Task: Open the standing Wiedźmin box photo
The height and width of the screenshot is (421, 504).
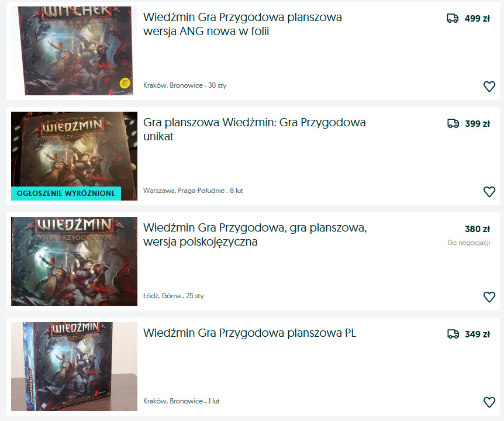Action: [74, 367]
